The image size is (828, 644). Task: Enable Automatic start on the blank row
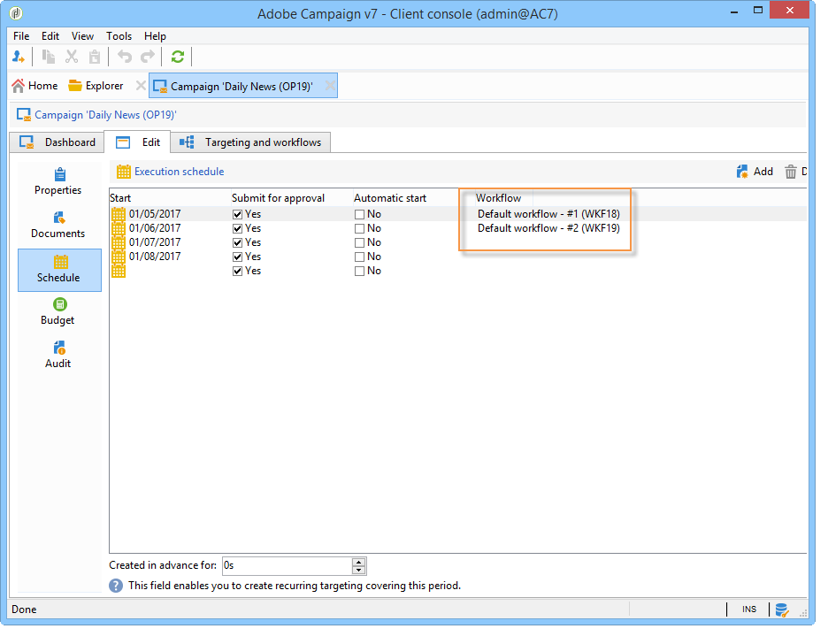360,271
